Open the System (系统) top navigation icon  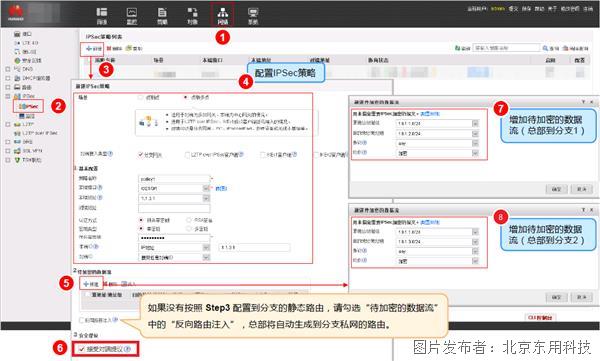click(253, 16)
